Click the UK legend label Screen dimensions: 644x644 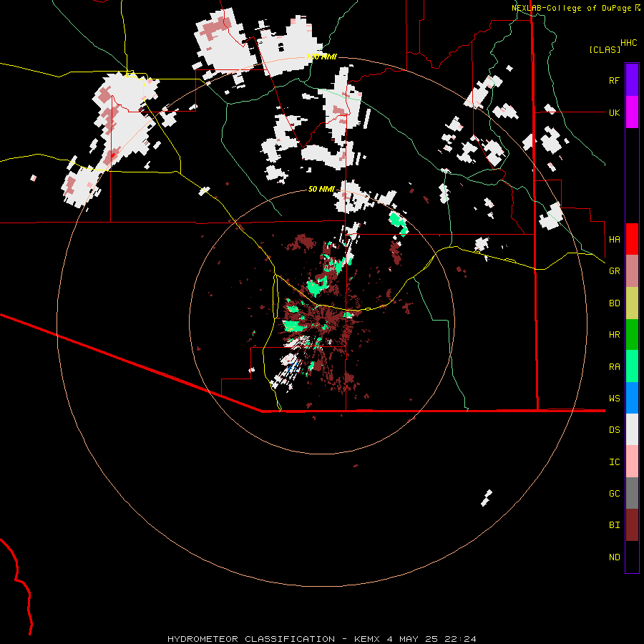pos(614,112)
